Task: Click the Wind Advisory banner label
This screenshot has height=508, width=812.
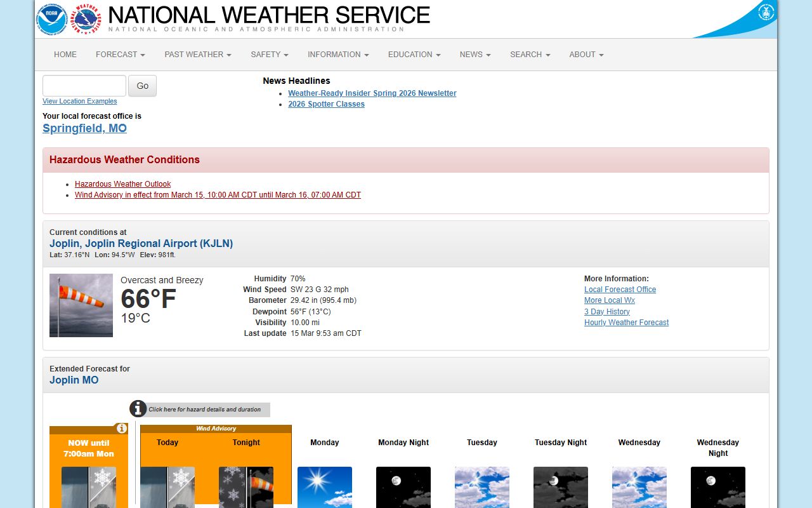Action: [216, 429]
